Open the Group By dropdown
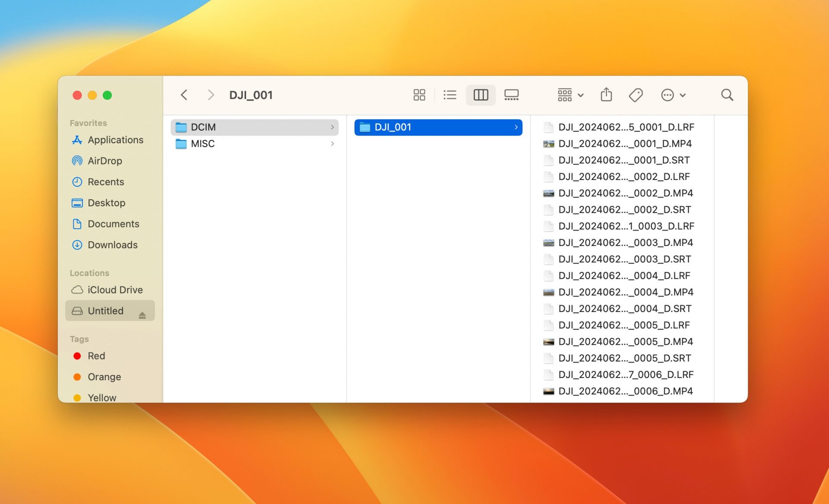This screenshot has width=829, height=504. (570, 95)
